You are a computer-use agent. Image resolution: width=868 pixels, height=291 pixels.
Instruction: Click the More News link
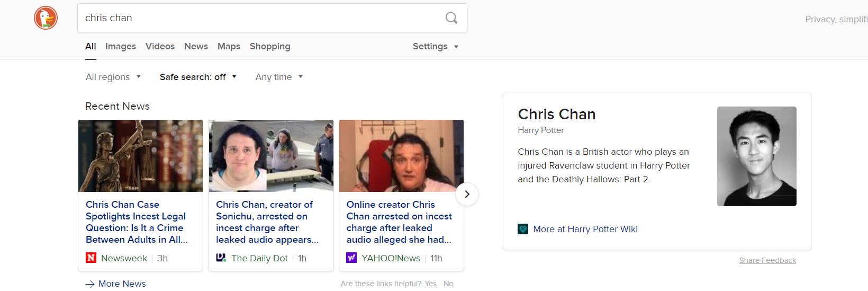pos(122,284)
